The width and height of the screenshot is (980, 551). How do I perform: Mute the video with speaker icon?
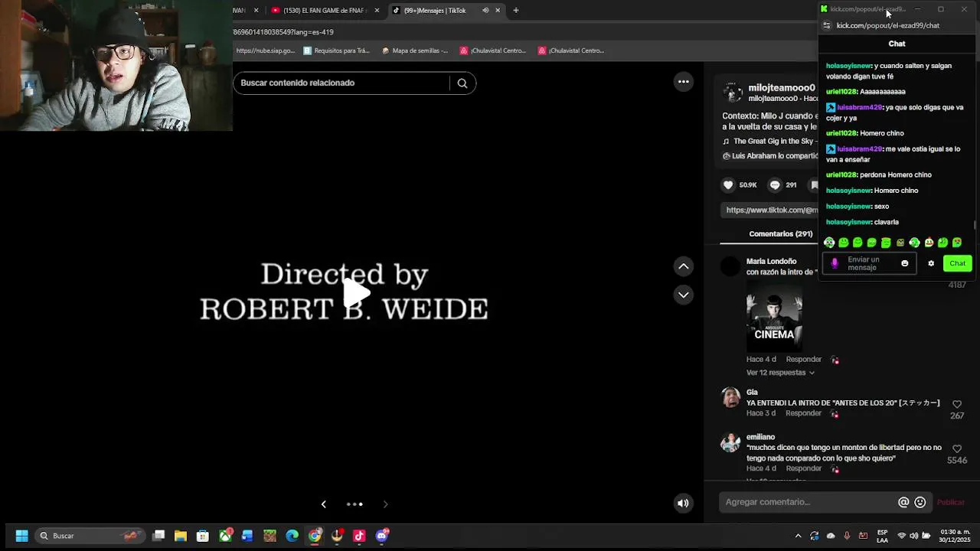click(x=683, y=504)
